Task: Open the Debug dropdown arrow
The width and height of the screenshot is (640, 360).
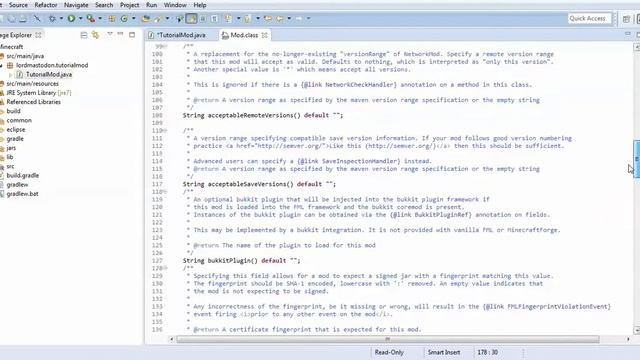Action: [x=61, y=18]
